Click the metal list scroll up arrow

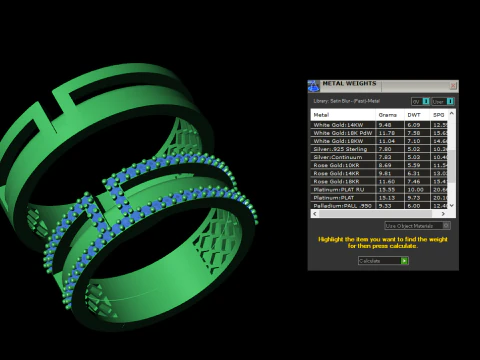[452, 113]
